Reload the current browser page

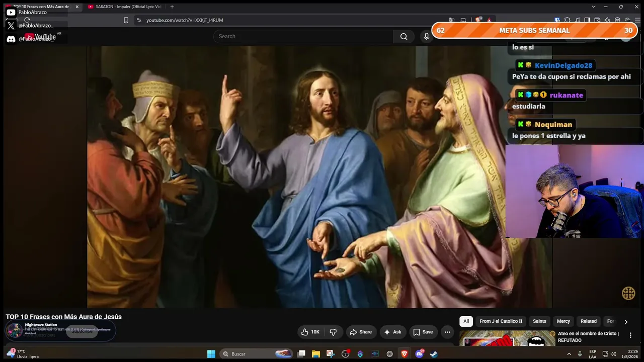pos(27,20)
